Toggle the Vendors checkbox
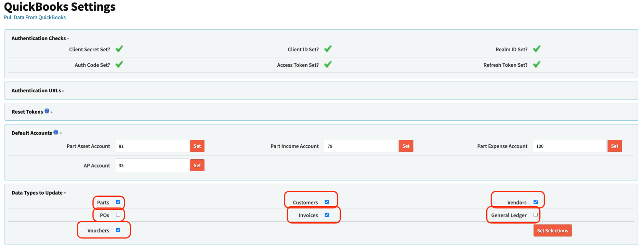The height and width of the screenshot is (251, 644). [535, 202]
